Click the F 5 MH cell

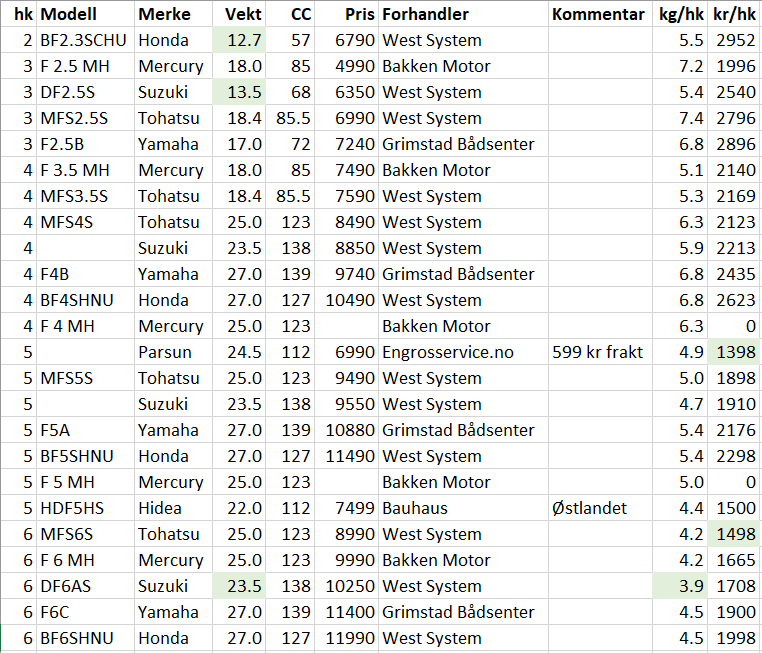pos(86,482)
